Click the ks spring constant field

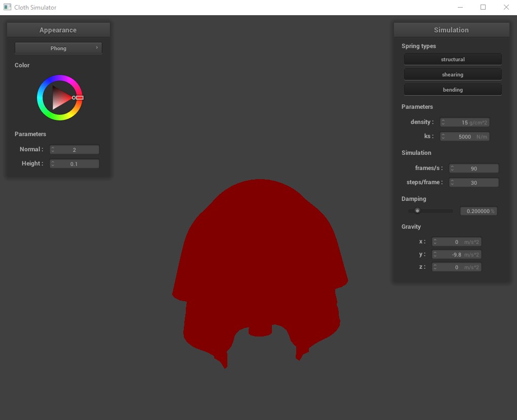(464, 137)
